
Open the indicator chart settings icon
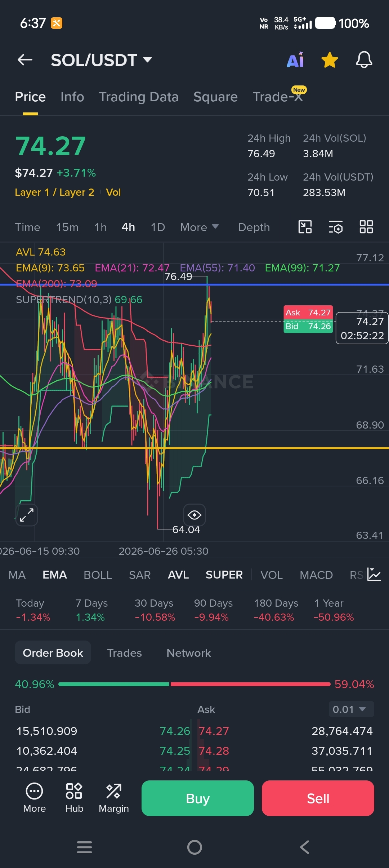[374, 574]
